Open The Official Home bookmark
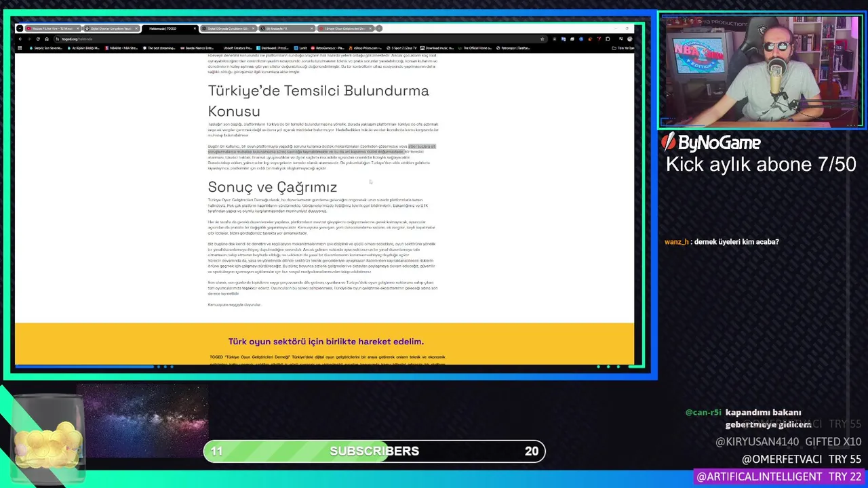 click(x=475, y=48)
